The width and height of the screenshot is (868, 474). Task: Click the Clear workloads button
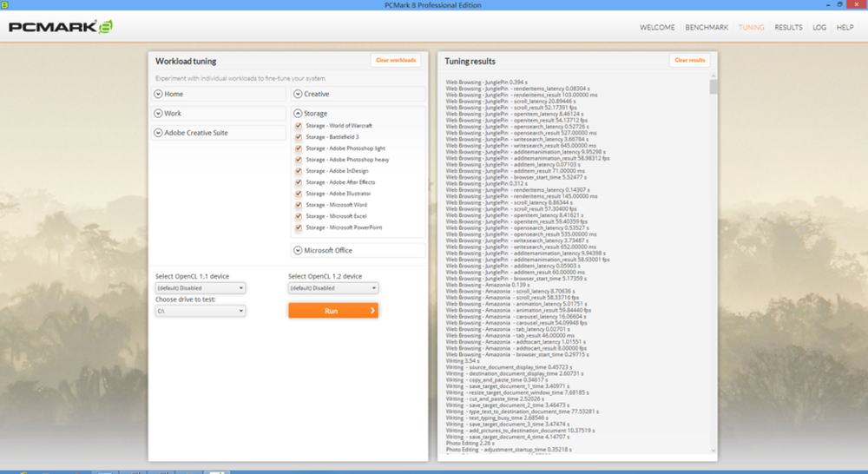pyautogui.click(x=396, y=60)
